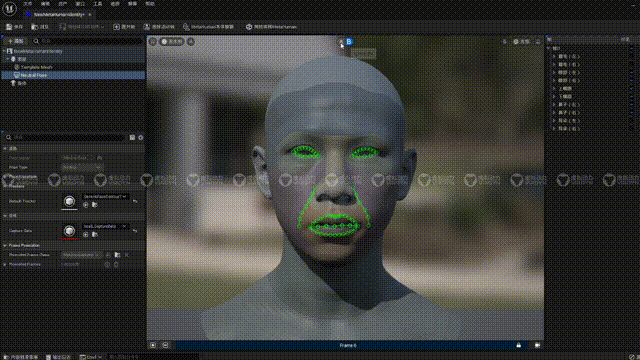The width and height of the screenshot is (640, 360).
Task: Open the 工具 menu
Action: [x=98, y=4]
